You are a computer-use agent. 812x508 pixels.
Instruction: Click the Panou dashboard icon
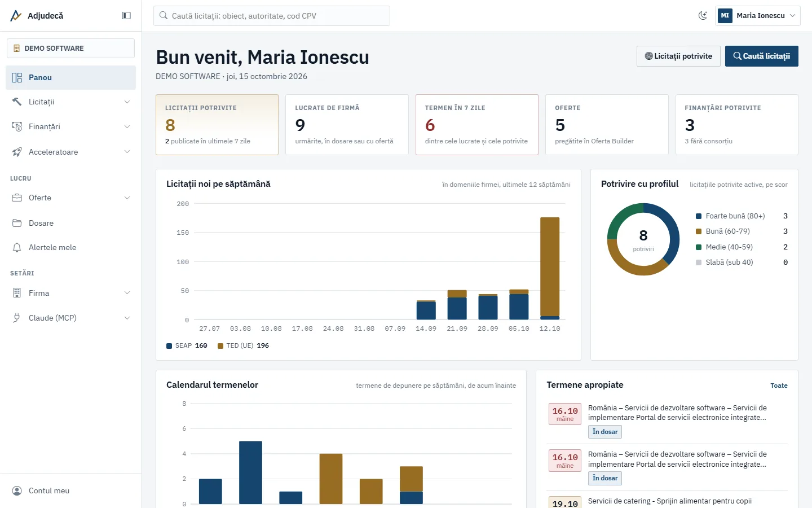click(17, 77)
